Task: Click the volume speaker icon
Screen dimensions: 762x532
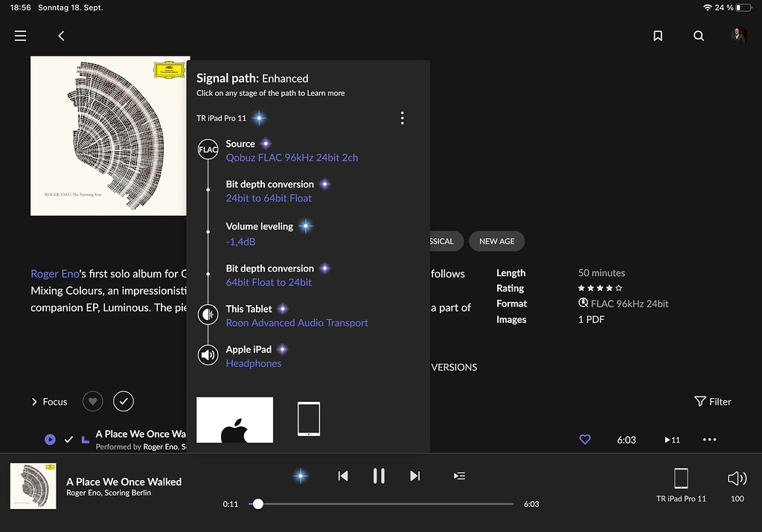Action: 736,478
